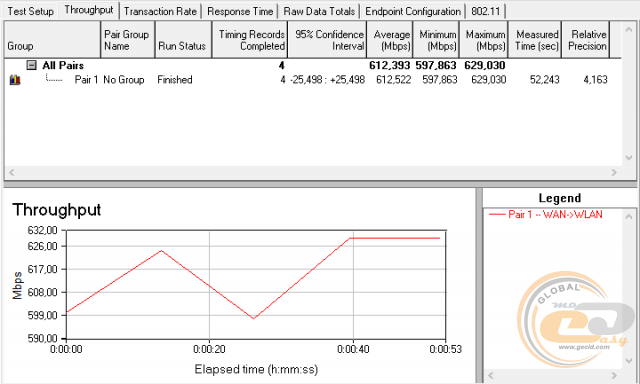Click the Finished status cell

175,80
